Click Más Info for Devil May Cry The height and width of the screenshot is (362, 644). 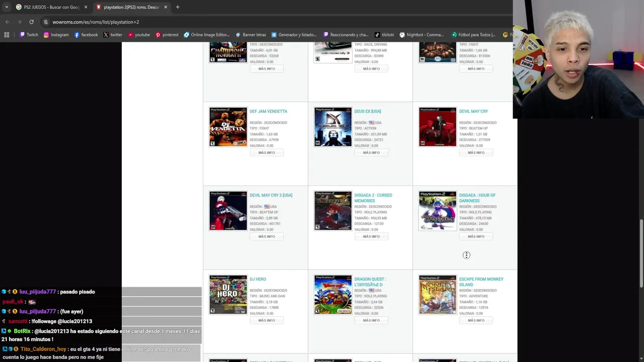476,152
